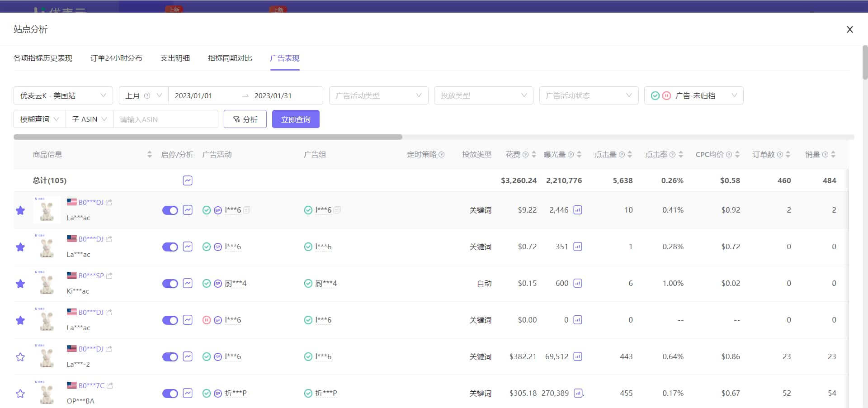
Task: Open the 广告活动状态 dropdown
Action: (x=589, y=95)
